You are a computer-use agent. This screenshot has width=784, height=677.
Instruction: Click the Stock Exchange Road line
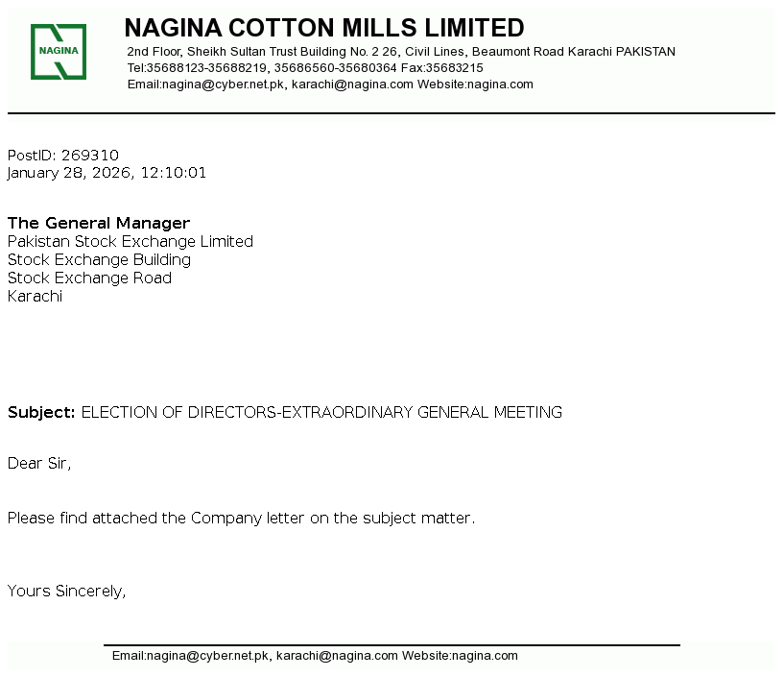pos(89,278)
